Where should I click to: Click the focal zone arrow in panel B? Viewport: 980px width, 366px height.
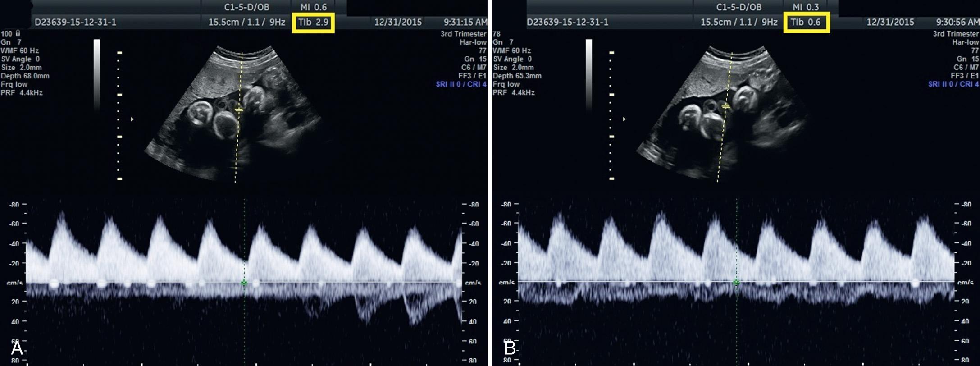click(624, 119)
